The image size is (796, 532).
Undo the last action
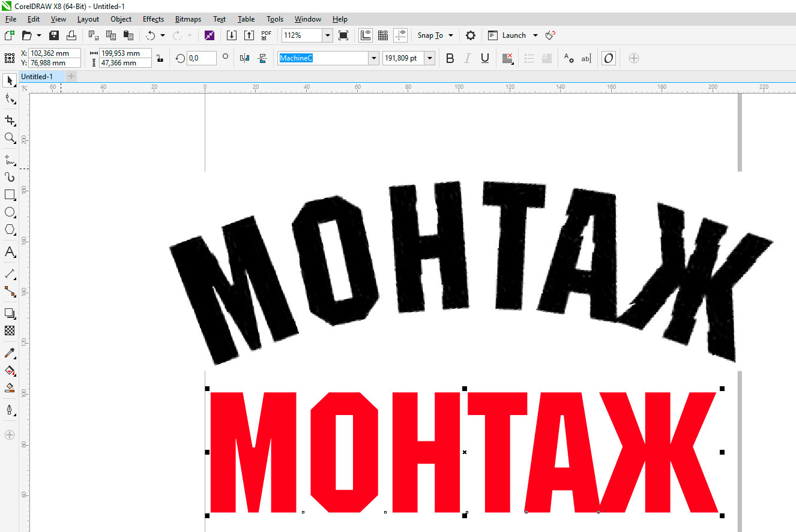click(151, 35)
